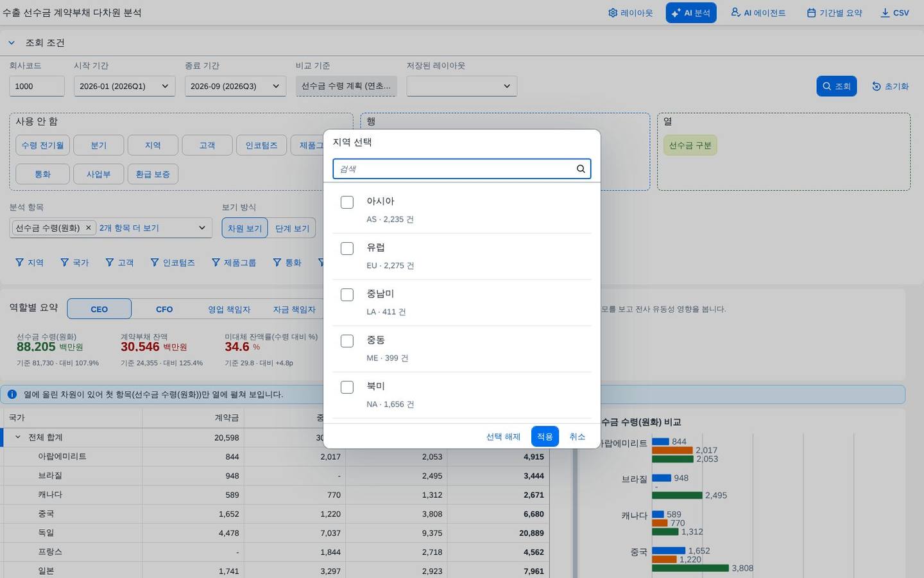Select the 수령 전기월 dimension chip
Image resolution: width=924 pixels, height=578 pixels.
[42, 145]
